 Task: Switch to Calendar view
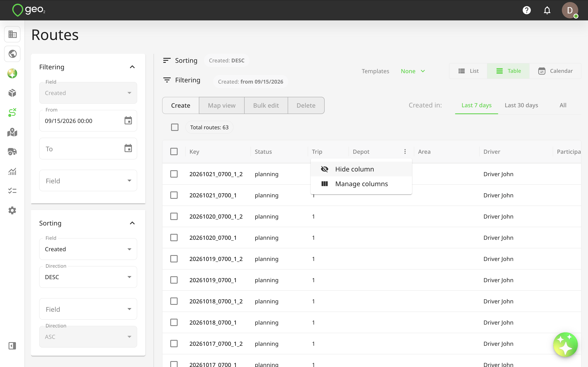[x=556, y=71]
